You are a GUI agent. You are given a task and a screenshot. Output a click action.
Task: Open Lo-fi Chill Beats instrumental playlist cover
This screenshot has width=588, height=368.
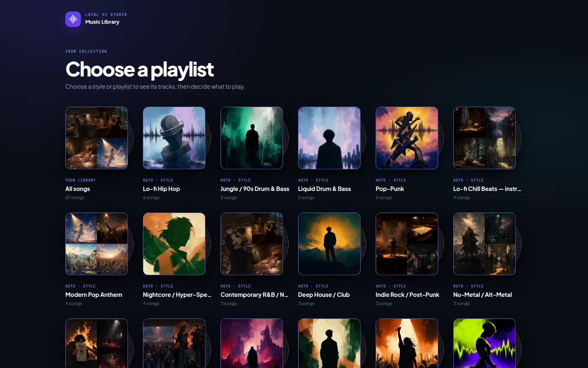484,138
